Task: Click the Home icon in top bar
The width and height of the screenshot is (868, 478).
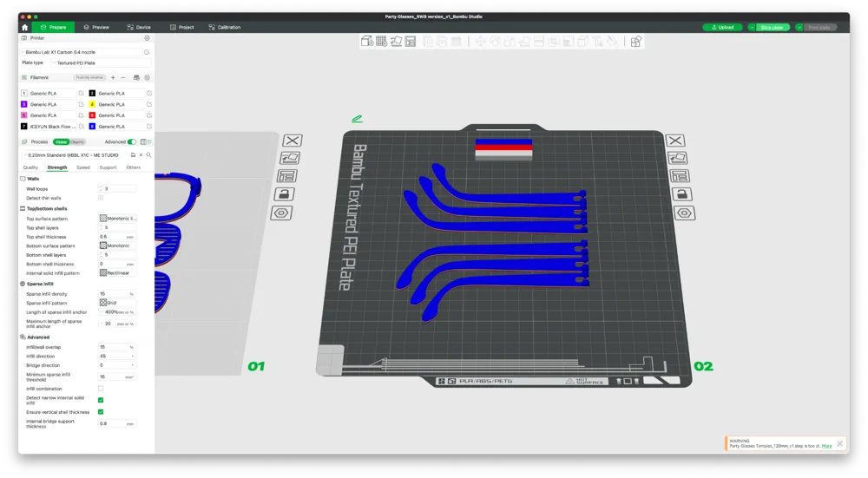Action: [x=24, y=27]
